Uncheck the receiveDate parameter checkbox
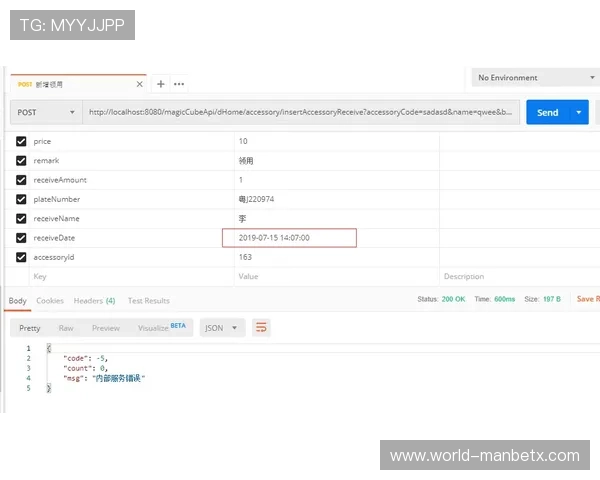This screenshot has width=600, height=480. pos(21,238)
